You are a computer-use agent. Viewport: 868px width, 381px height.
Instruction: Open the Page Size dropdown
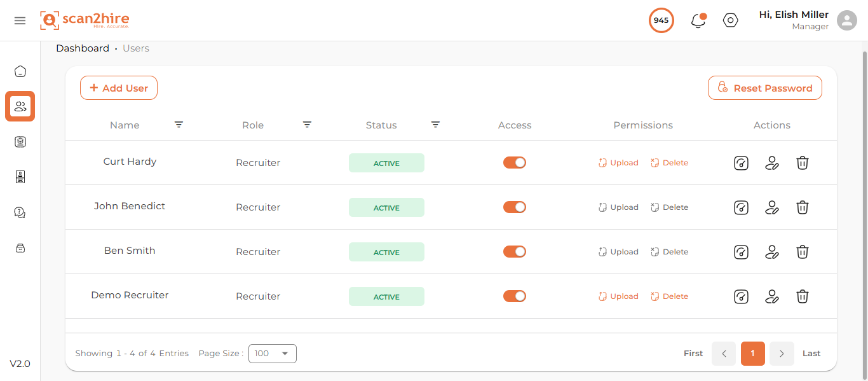272,354
